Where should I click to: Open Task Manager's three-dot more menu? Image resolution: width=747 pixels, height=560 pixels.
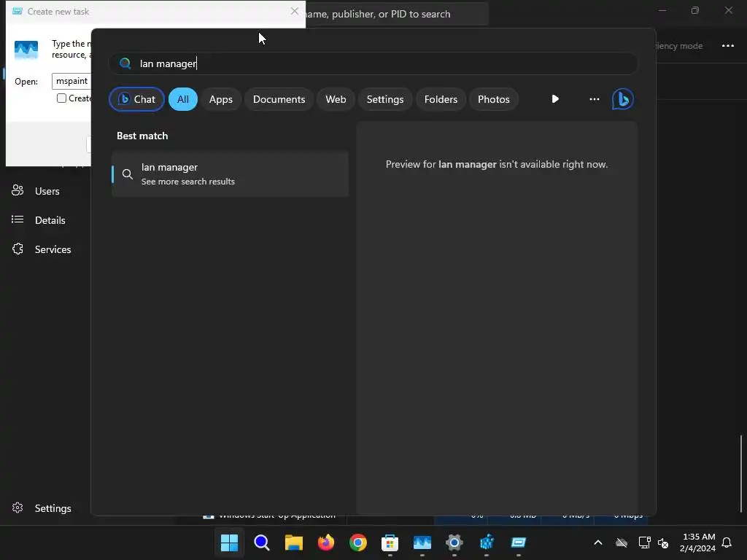point(727,46)
